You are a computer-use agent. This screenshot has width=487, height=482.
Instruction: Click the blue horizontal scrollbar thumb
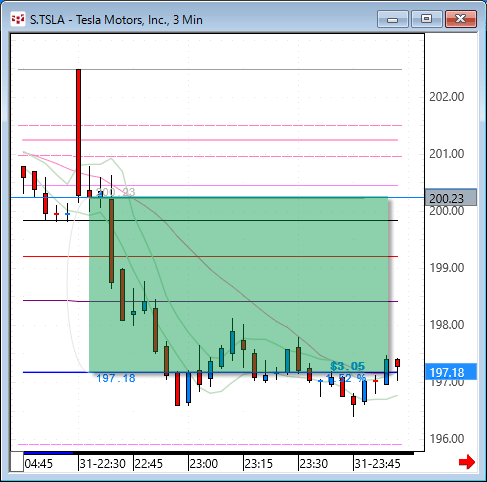48,453
